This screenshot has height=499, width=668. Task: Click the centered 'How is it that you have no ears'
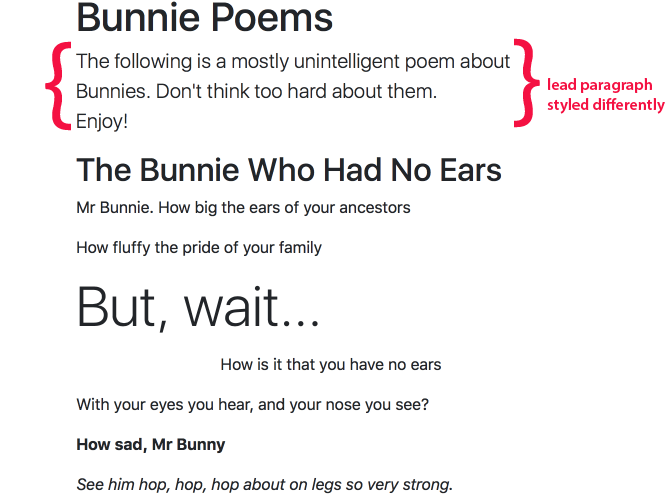pyautogui.click(x=331, y=365)
